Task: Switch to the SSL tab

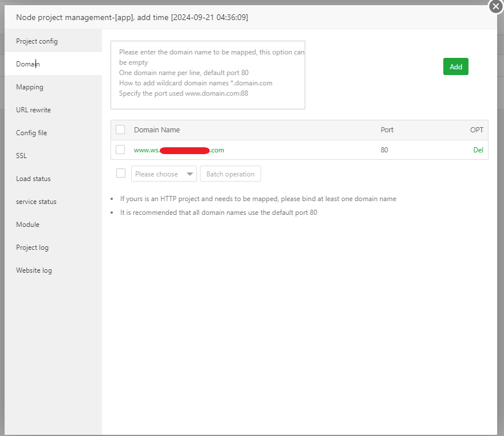Action: coord(21,156)
